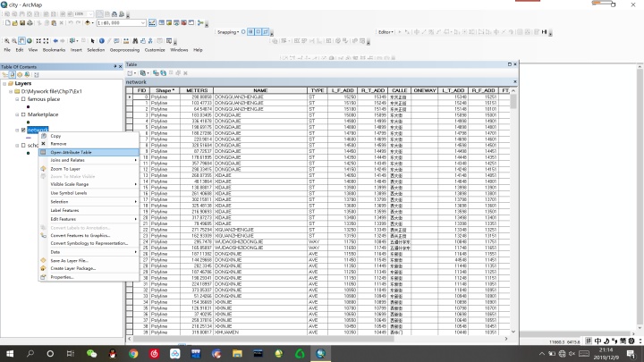Toggle Vertex Snapping in Snapping toolbar
Screen dimensions: 644x362
(x=258, y=32)
